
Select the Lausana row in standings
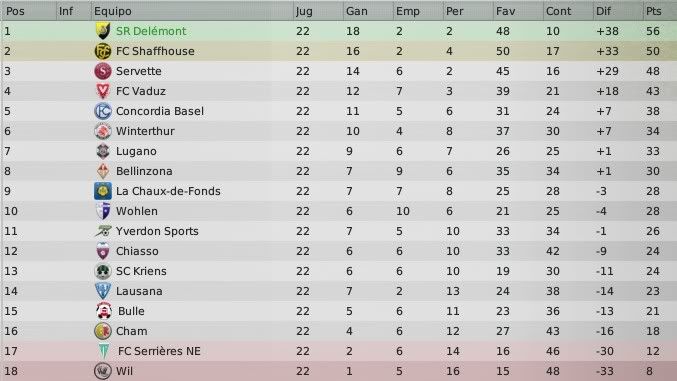pyautogui.click(x=338, y=291)
